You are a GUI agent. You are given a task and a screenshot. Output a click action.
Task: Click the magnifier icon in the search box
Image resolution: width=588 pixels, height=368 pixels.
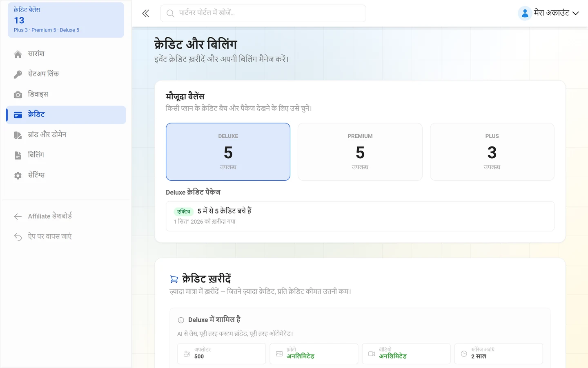click(x=170, y=13)
